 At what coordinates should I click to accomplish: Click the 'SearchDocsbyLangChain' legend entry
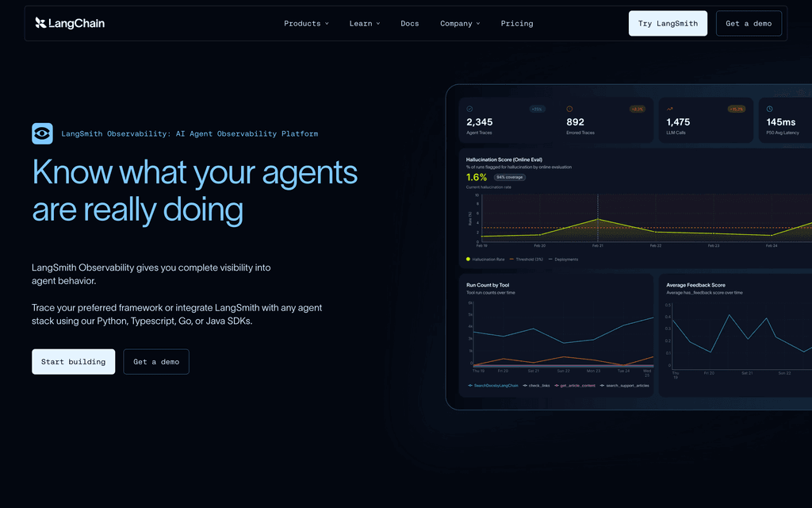(493, 386)
